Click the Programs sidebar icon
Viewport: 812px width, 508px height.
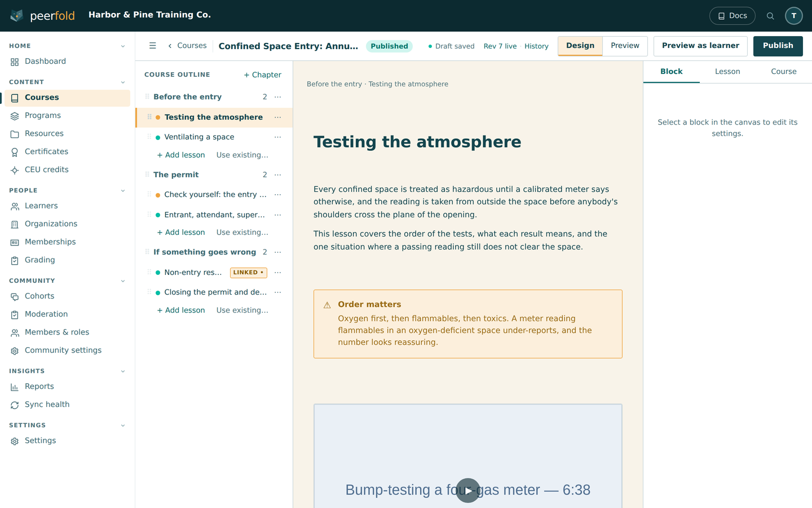pos(15,116)
